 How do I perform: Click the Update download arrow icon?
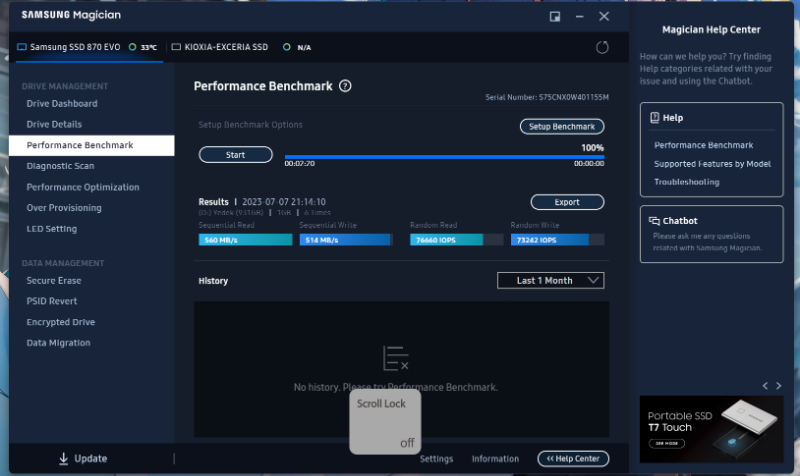[63, 458]
